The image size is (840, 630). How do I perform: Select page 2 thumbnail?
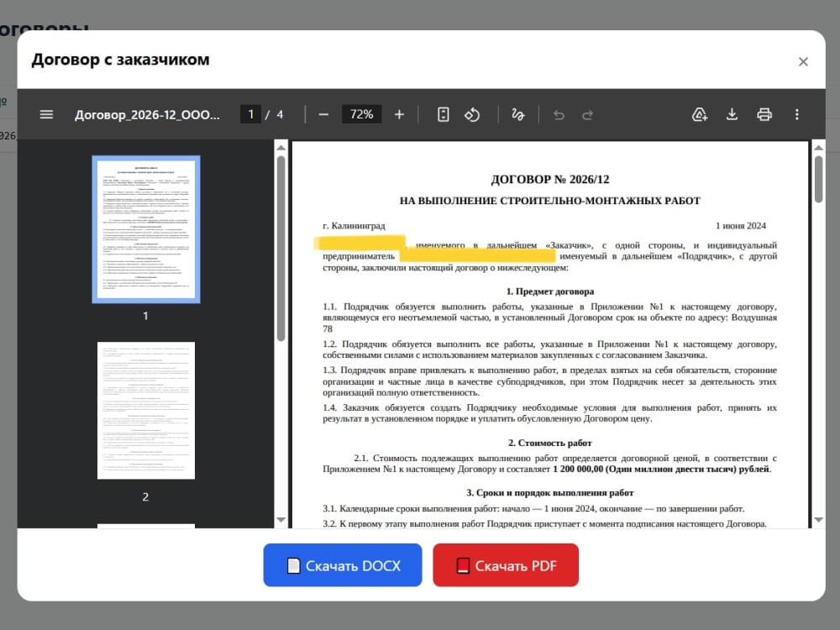(x=146, y=411)
